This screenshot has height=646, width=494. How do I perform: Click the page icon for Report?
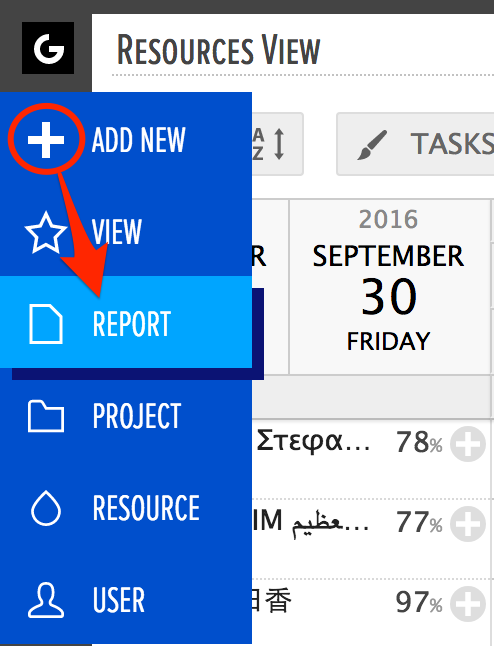coord(46,324)
